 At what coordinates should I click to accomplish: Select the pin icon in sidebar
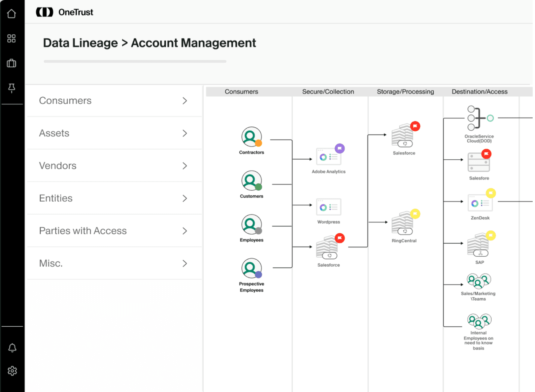pos(12,88)
